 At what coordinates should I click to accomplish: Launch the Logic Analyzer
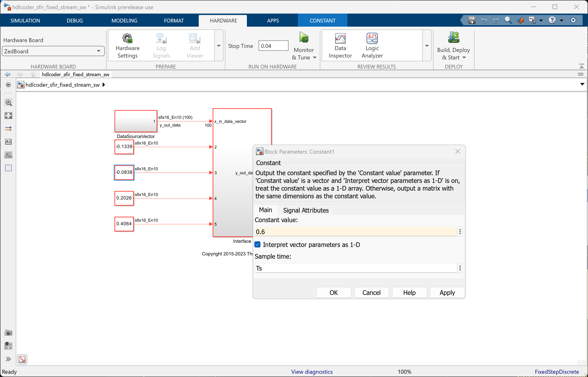(x=372, y=46)
